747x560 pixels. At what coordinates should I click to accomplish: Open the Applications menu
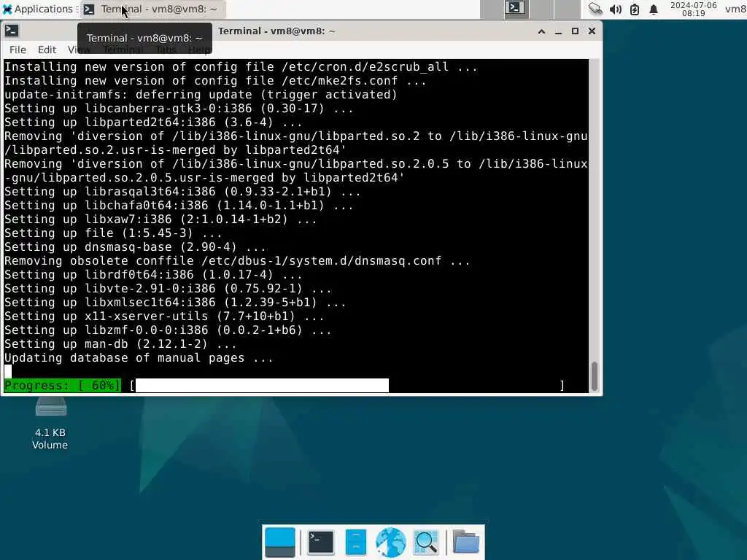(38, 9)
